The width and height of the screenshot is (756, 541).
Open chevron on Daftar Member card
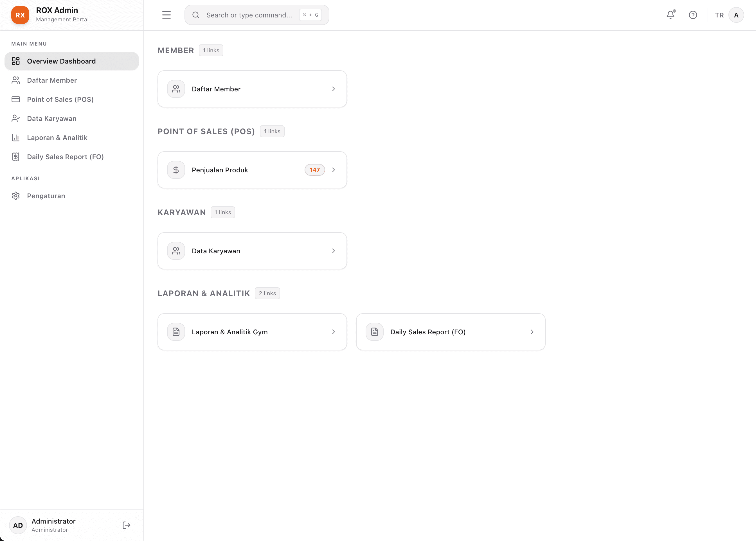click(334, 89)
